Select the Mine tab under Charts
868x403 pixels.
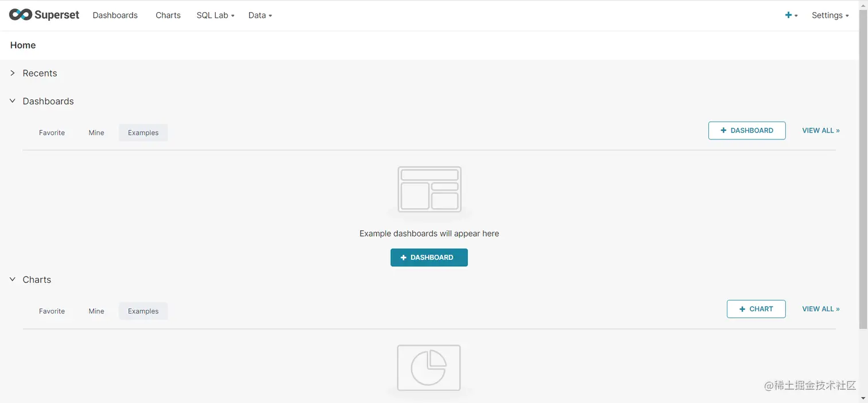96,311
